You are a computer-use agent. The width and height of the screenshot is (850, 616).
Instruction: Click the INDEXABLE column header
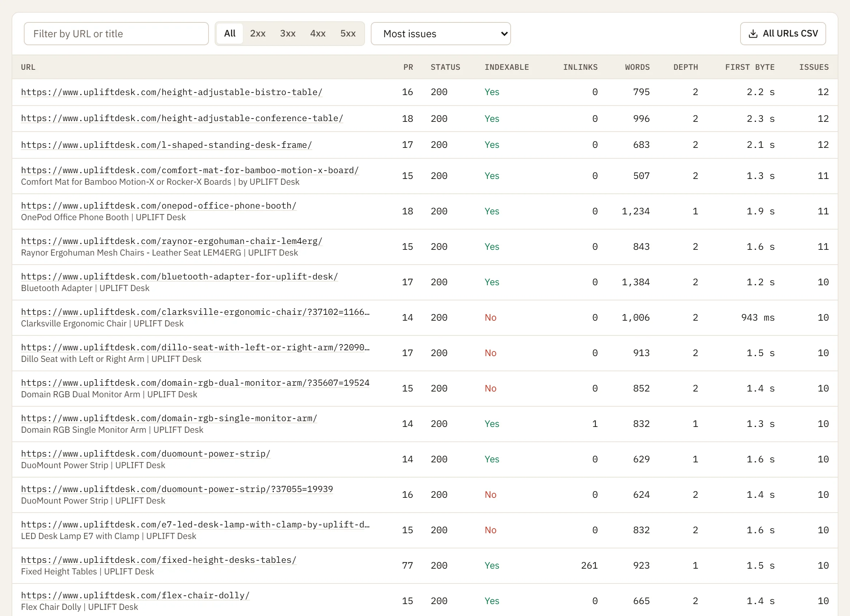tap(507, 67)
